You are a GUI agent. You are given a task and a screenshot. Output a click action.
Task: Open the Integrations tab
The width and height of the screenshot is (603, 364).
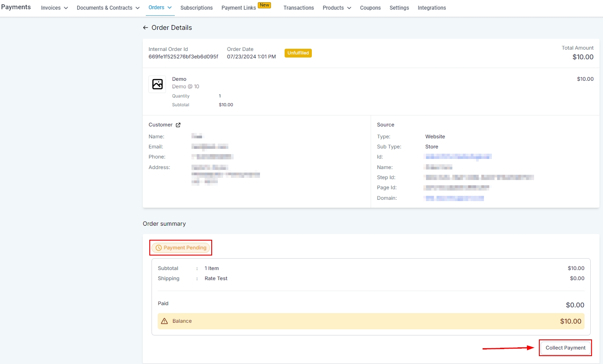[432, 8]
